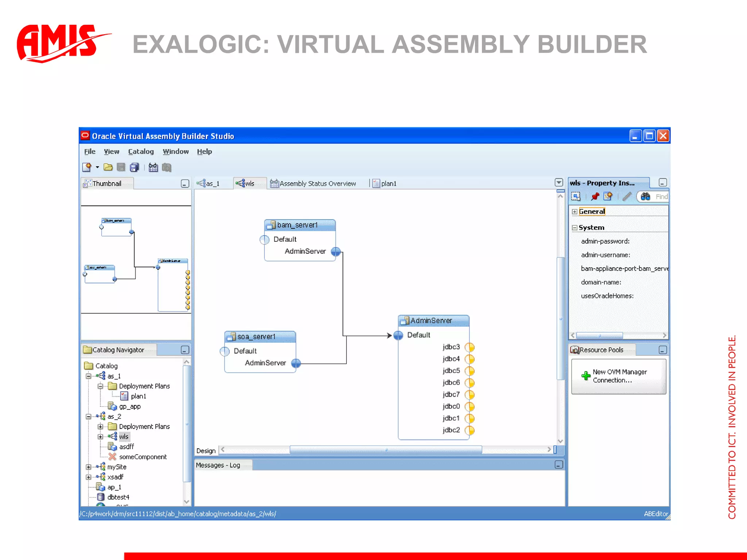Expand the mySite tree node
The image size is (747, 560).
(88, 467)
